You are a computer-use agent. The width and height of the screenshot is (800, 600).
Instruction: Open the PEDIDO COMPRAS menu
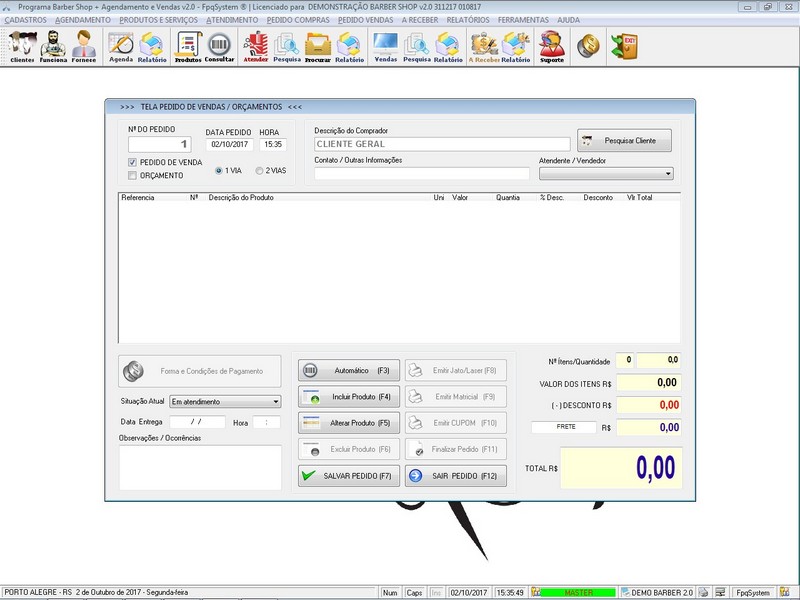pos(298,20)
